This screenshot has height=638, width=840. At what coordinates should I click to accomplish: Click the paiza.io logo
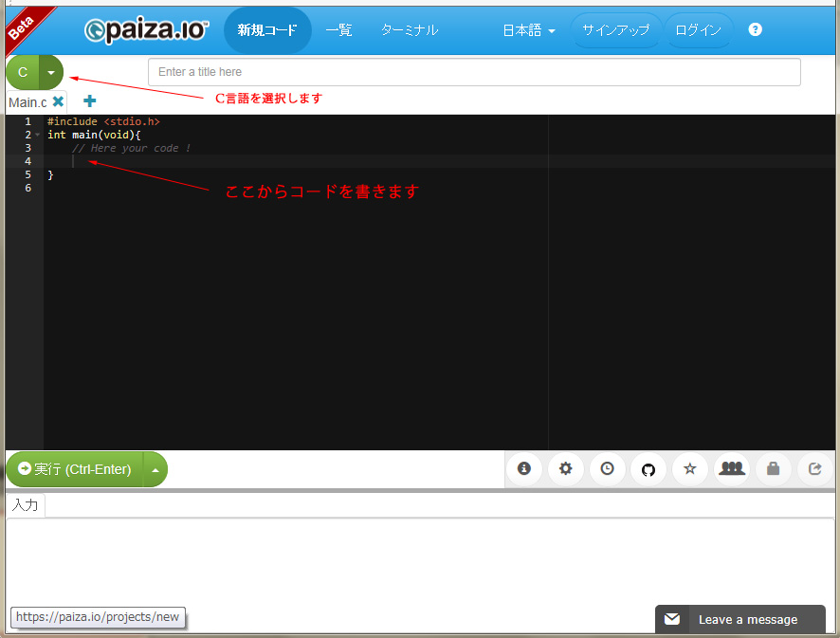pyautogui.click(x=146, y=30)
